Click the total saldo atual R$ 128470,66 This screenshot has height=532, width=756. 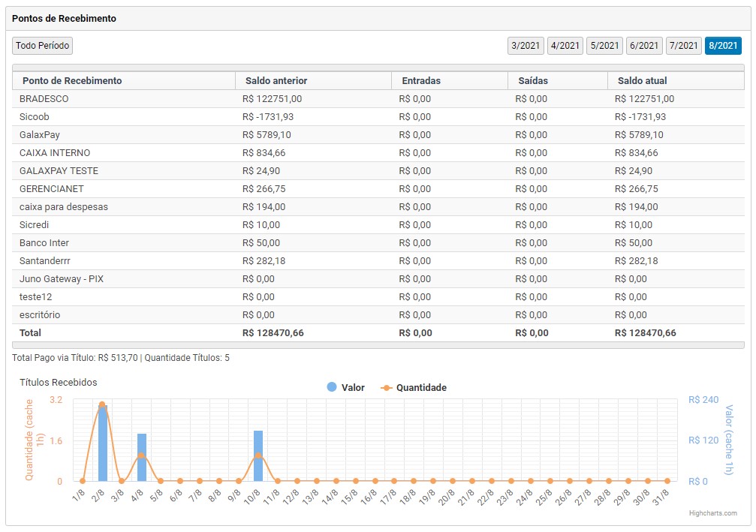click(x=645, y=333)
